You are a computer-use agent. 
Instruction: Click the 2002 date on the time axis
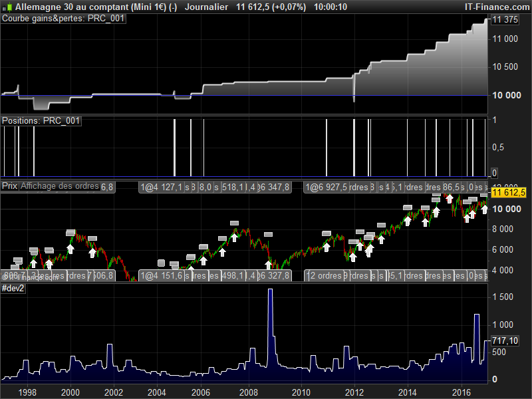(114, 392)
